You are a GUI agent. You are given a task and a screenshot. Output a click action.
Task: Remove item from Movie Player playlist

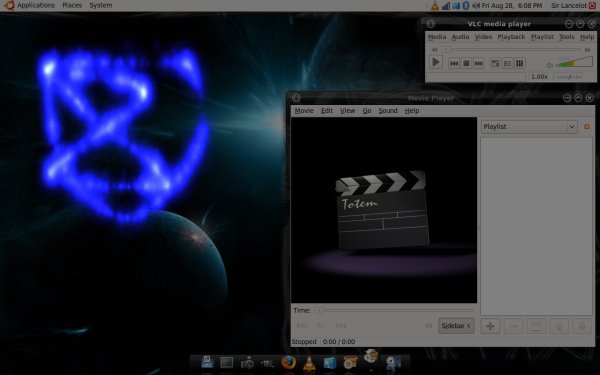tap(514, 326)
